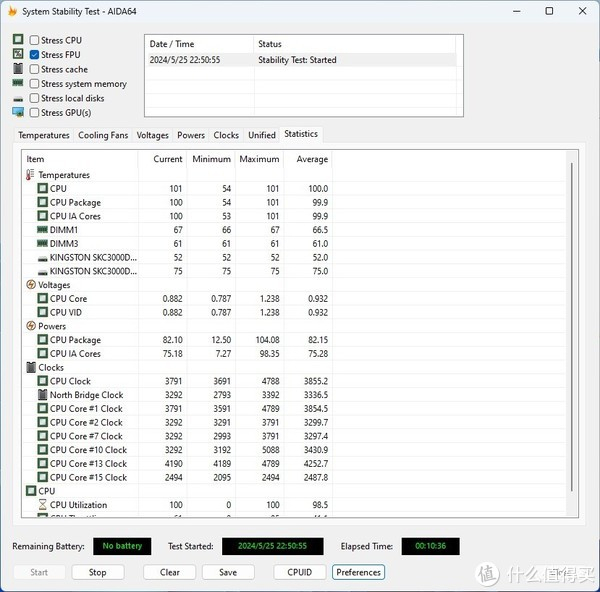600x592 pixels.
Task: Click the monitor icon beside Stress GPU(s)
Action: pos(18,112)
